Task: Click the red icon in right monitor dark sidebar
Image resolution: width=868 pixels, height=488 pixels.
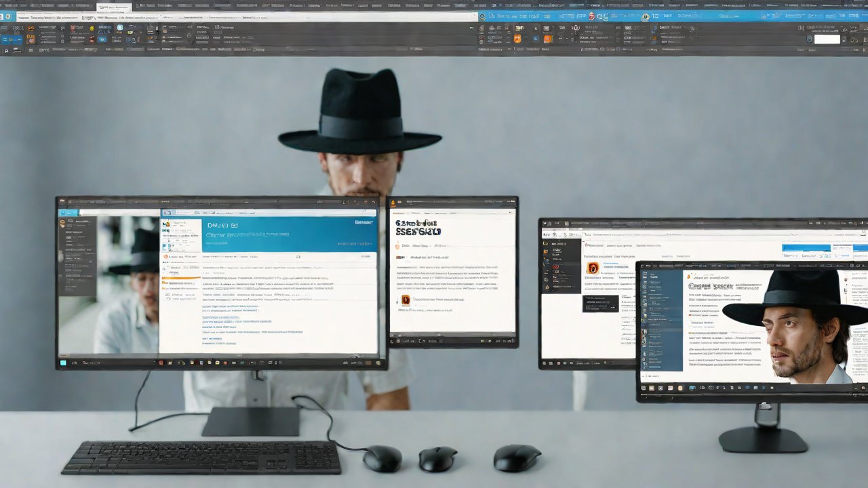Action: point(556,268)
